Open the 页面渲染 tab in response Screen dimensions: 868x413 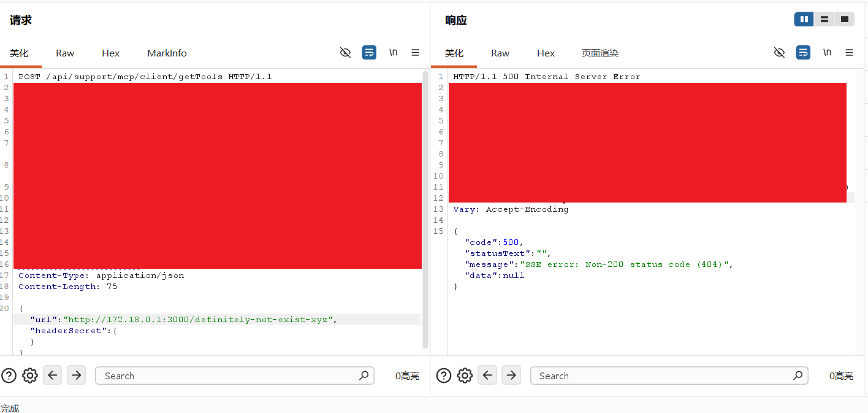coord(600,53)
